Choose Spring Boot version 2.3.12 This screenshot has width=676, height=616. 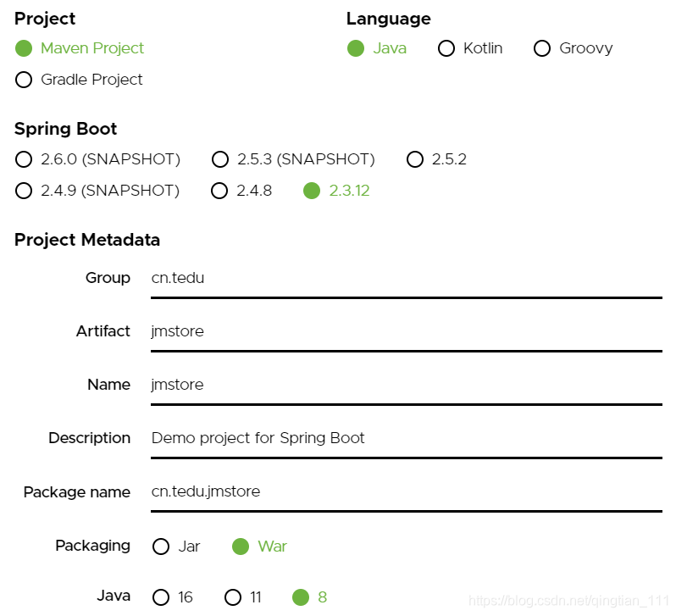tap(312, 191)
